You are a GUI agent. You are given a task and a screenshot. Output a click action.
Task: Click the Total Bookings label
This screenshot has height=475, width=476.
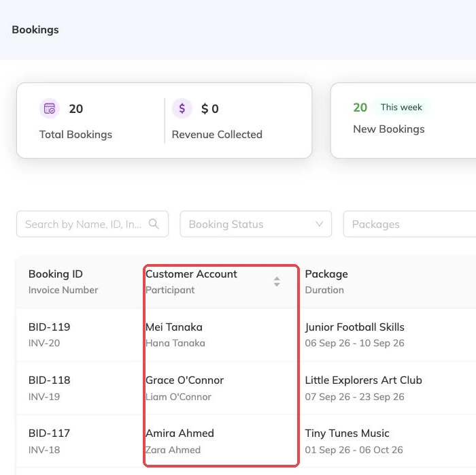[76, 135]
